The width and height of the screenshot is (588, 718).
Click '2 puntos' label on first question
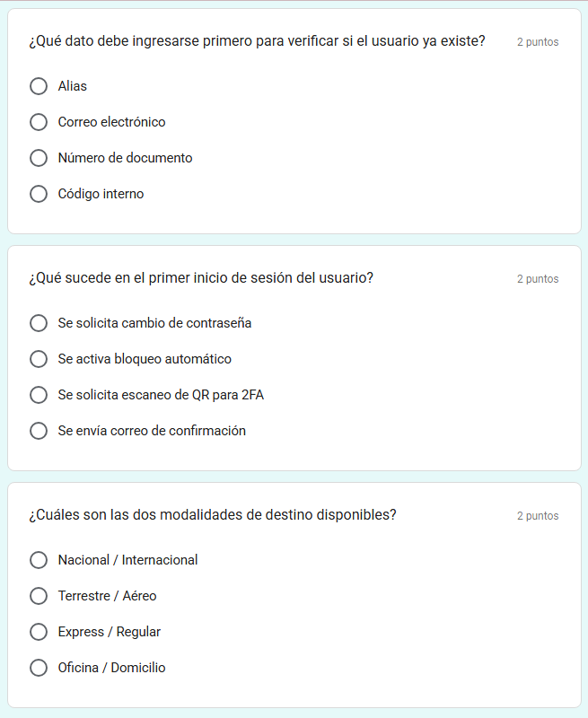[537, 42]
